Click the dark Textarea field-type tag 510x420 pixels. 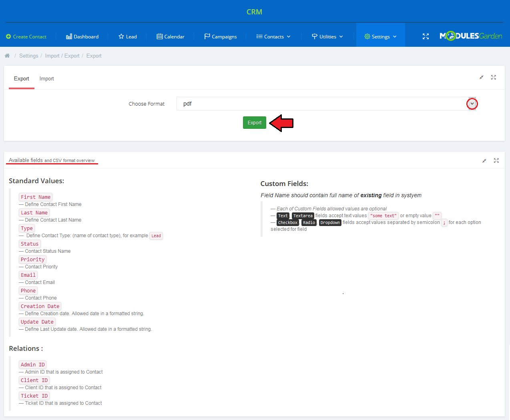(x=303, y=216)
